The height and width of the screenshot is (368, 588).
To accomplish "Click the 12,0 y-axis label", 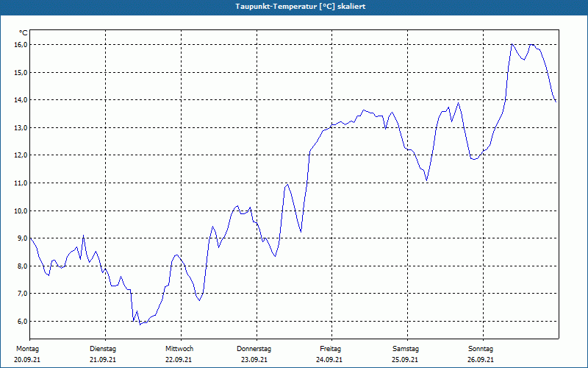I will pyautogui.click(x=21, y=155).
